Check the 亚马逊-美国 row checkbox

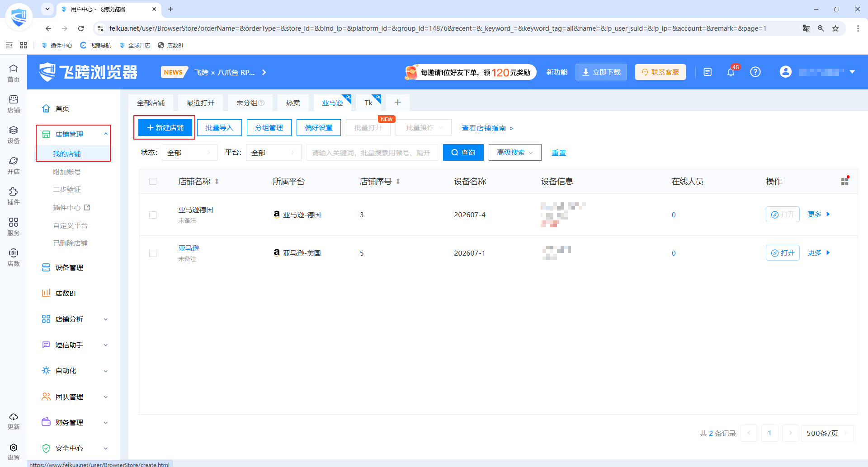pos(153,253)
